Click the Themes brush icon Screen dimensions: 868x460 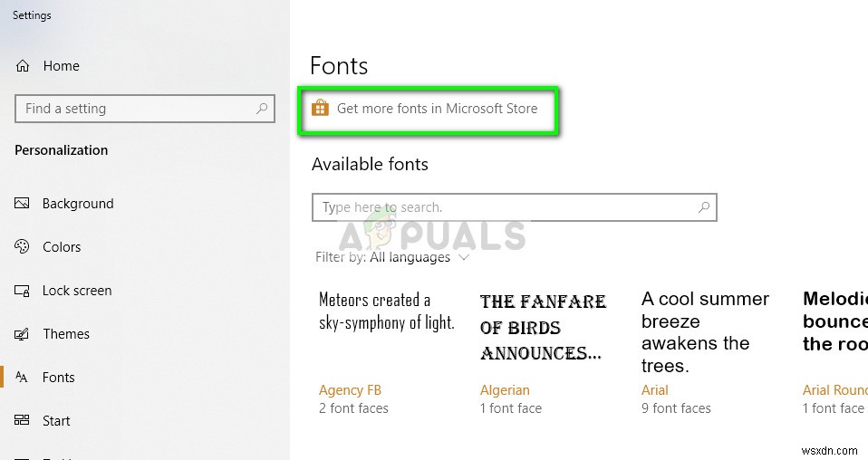[23, 334]
